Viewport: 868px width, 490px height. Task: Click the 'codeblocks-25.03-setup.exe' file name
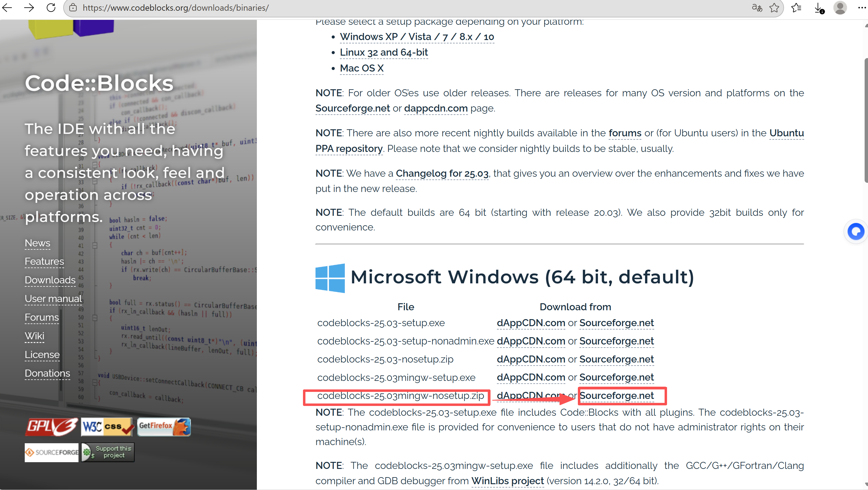click(x=381, y=323)
